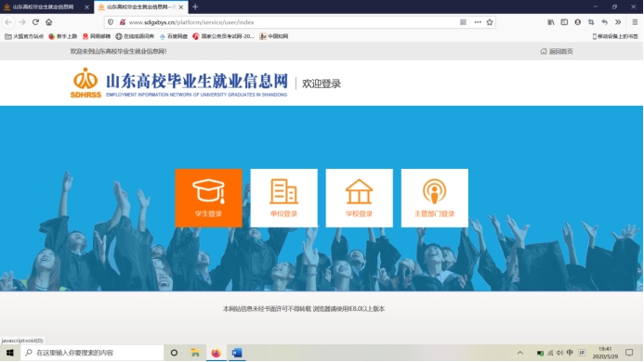Open the Firefox hamburger menu
644x362 pixels.
pyautogui.click(x=635, y=22)
